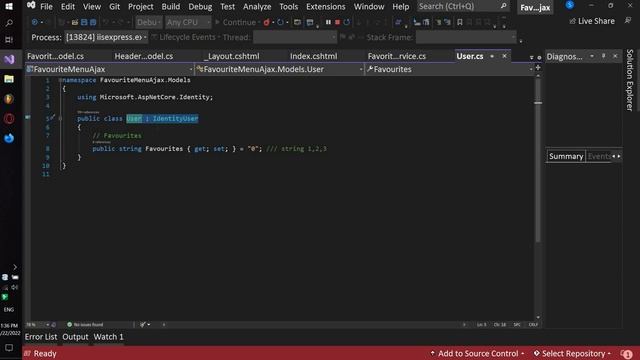Click the feedback icon beside Live Share
The height and width of the screenshot is (360, 640).
click(x=628, y=21)
